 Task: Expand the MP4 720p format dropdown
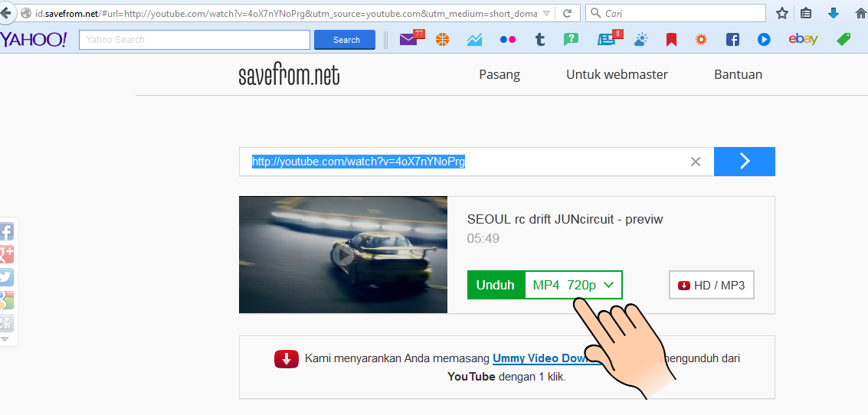(x=574, y=285)
